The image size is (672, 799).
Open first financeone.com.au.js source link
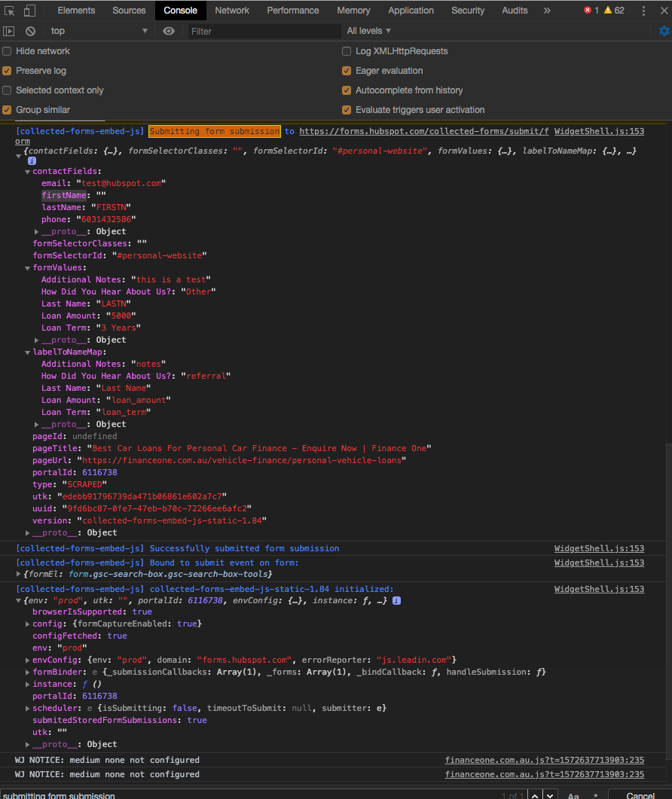tap(545, 761)
